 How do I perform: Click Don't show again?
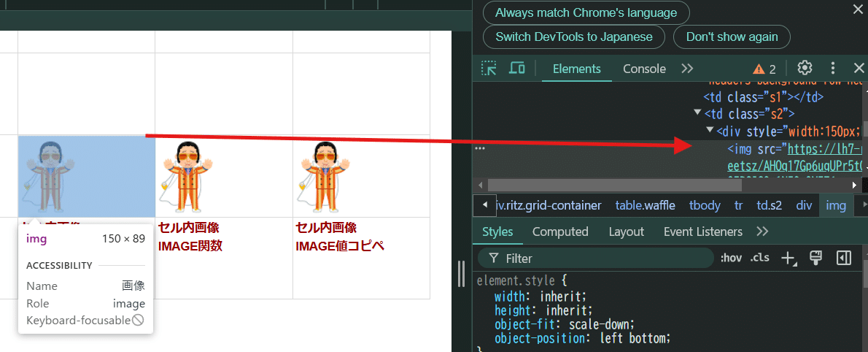point(732,37)
